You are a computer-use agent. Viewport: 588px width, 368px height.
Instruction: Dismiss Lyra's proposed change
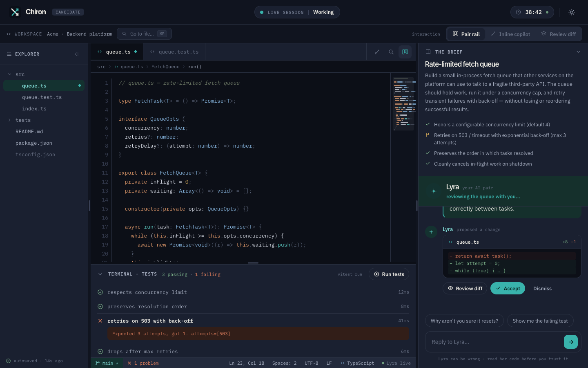[x=542, y=288]
